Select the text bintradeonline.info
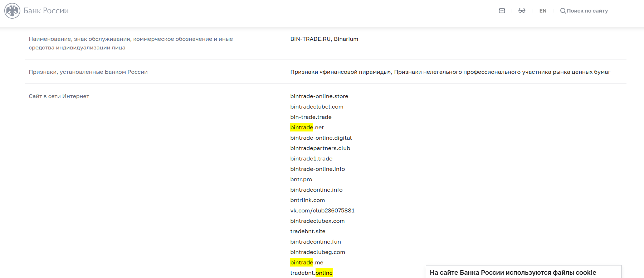 tap(316, 190)
